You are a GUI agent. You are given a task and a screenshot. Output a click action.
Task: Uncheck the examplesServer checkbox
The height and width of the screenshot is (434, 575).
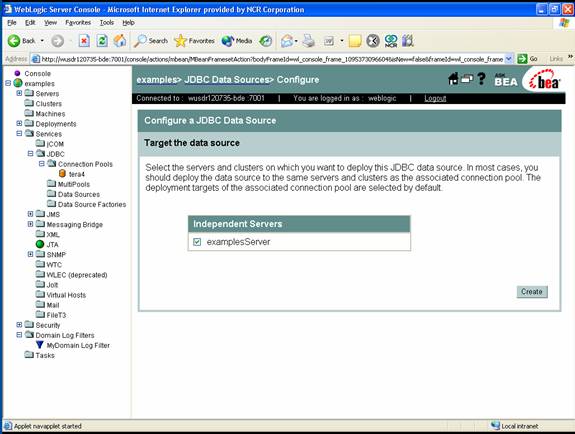click(197, 242)
